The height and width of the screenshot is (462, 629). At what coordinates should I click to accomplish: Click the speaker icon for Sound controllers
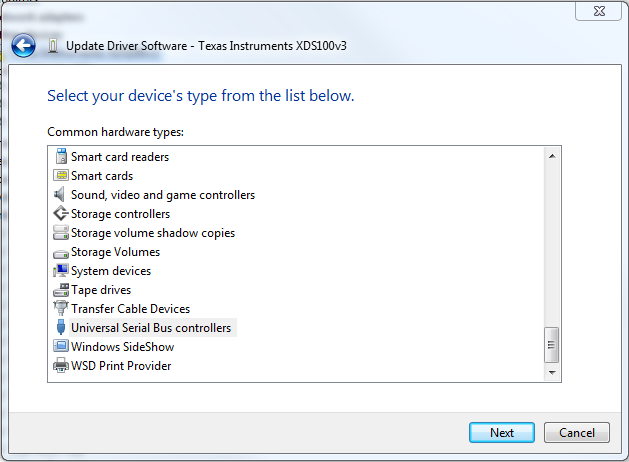pos(59,195)
